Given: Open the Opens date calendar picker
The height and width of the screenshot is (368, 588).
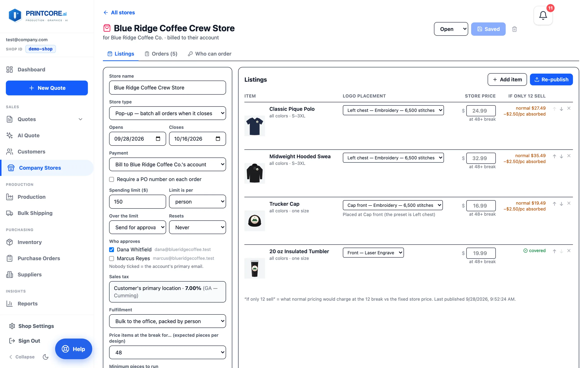Looking at the screenshot, I should coord(158,139).
